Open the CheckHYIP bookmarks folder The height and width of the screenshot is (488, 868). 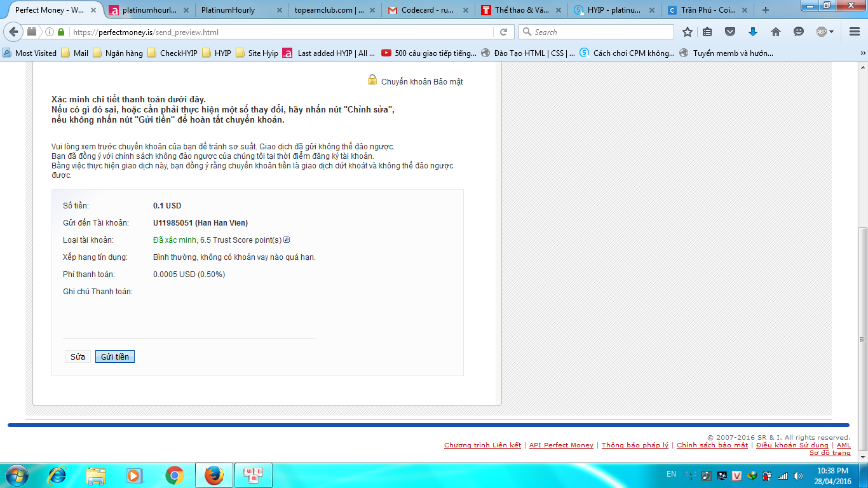pyautogui.click(x=172, y=53)
